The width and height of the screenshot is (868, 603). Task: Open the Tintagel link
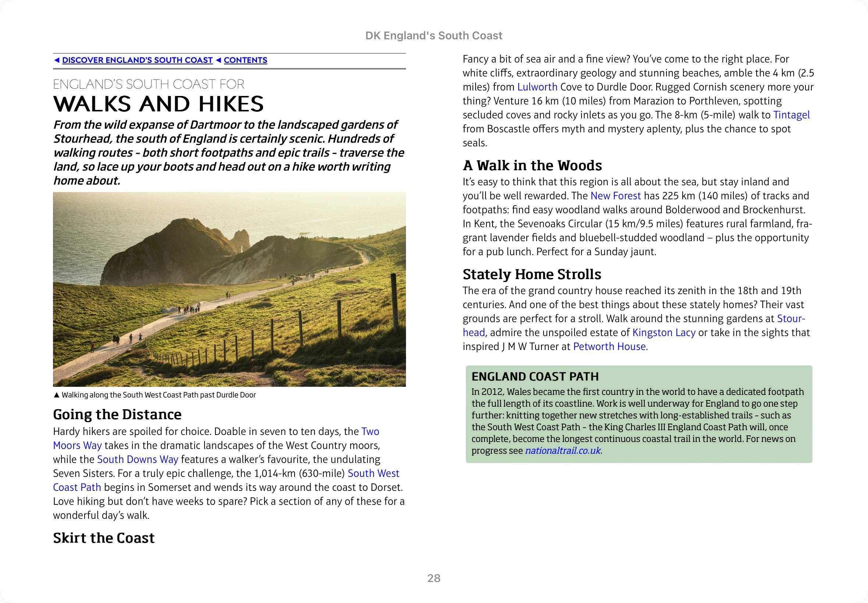791,115
